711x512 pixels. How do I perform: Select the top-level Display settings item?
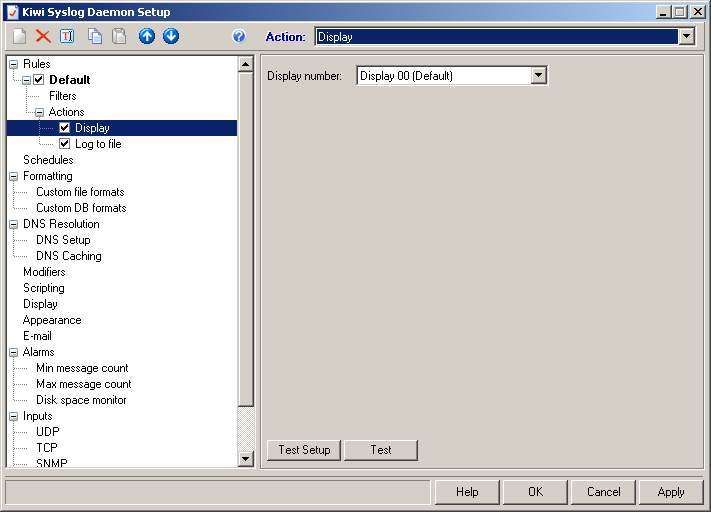pyautogui.click(x=40, y=304)
